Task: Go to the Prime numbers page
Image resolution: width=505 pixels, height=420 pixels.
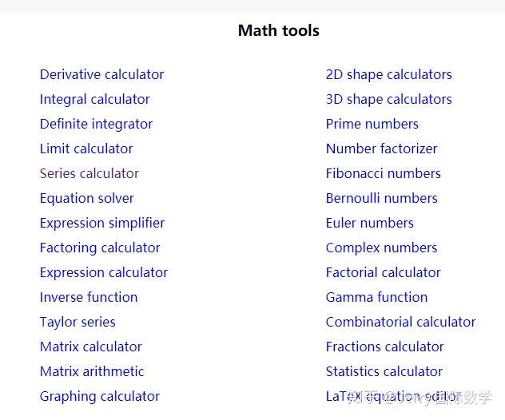Action: click(372, 124)
